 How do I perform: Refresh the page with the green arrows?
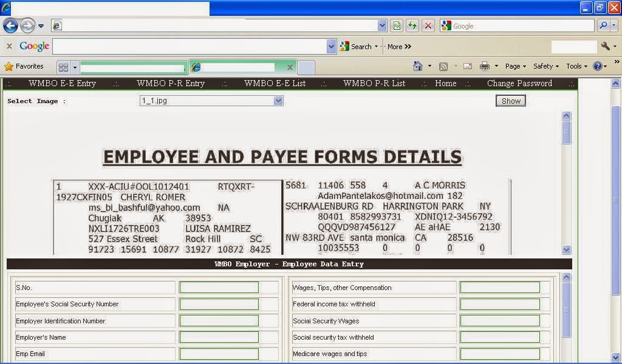click(412, 25)
